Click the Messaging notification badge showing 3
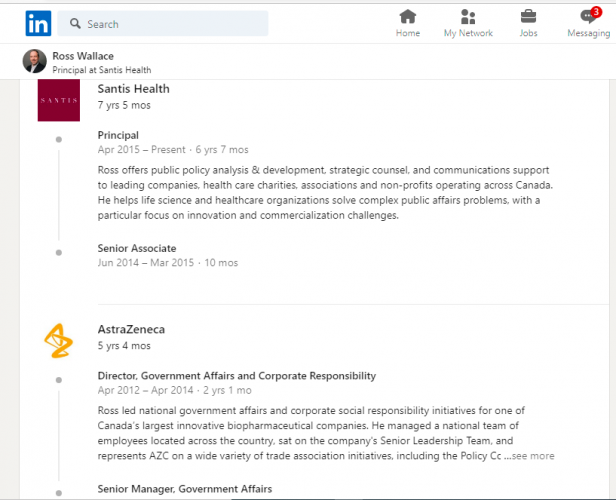The height and width of the screenshot is (500, 616). pyautogui.click(x=596, y=12)
